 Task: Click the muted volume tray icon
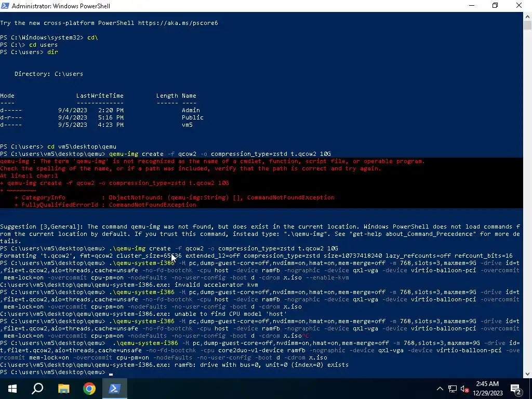[x=465, y=389]
